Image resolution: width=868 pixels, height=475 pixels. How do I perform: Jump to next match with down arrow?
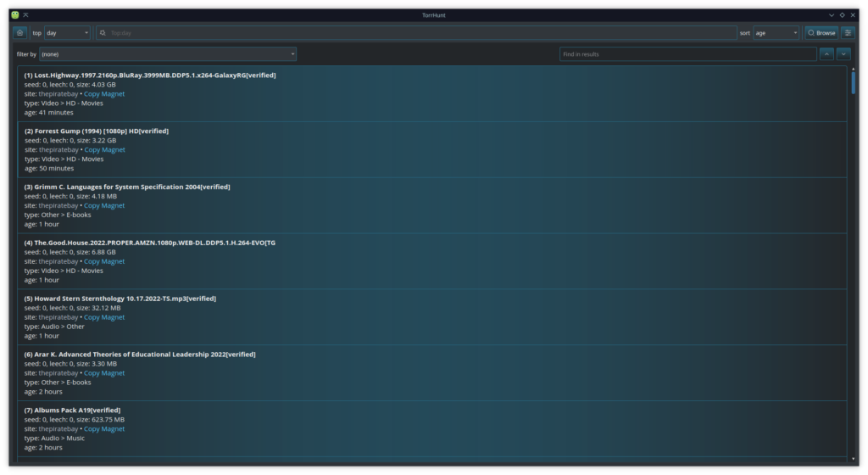pyautogui.click(x=843, y=54)
